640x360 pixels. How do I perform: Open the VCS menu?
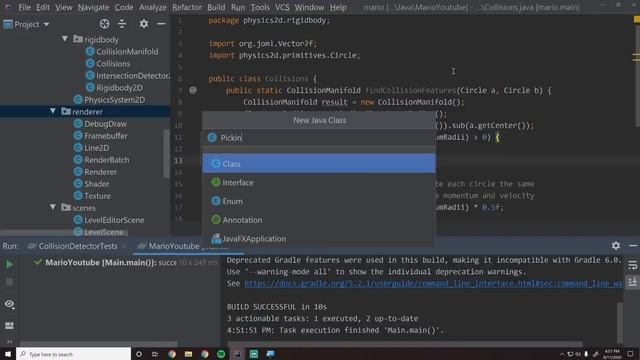click(x=282, y=7)
